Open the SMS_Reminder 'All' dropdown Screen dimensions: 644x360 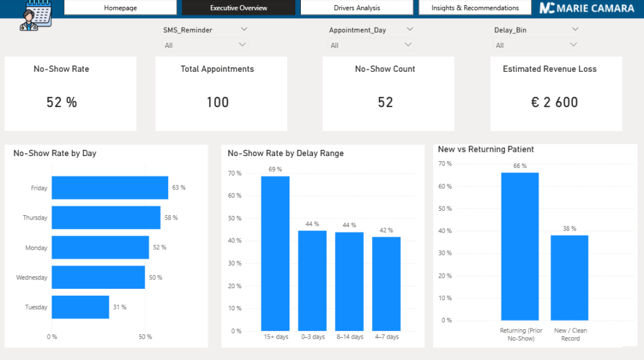(205, 45)
